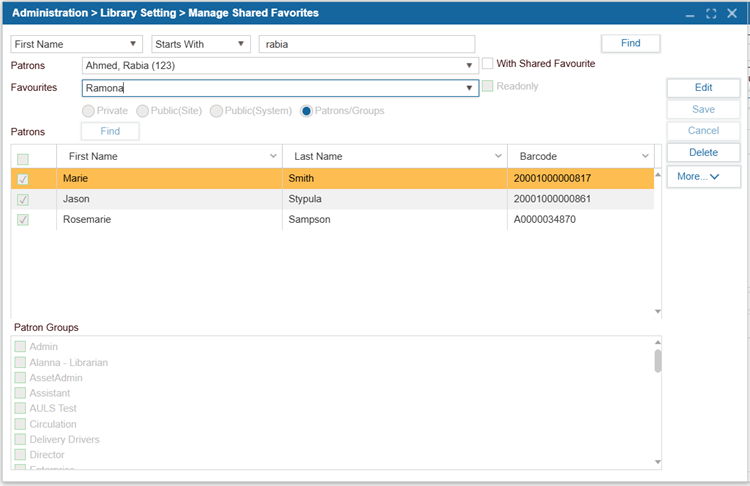
Task: Select the Public(System) radio option
Action: [x=216, y=111]
